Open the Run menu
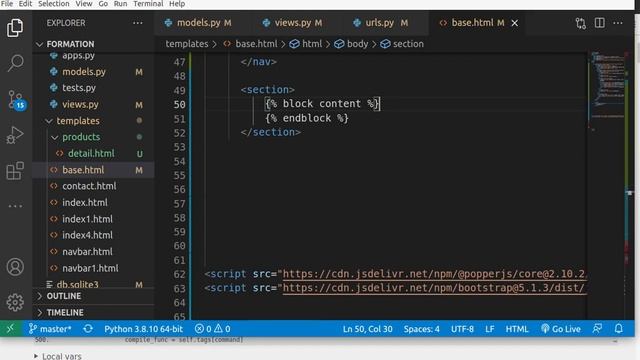This screenshot has width=640, height=360. point(120,4)
